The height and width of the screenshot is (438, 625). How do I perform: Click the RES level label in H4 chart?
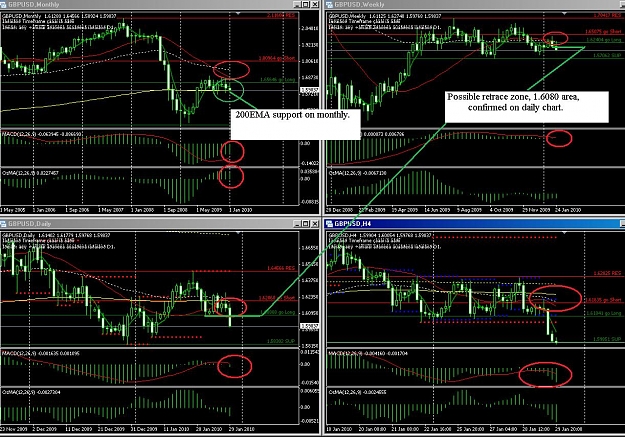[x=607, y=273]
